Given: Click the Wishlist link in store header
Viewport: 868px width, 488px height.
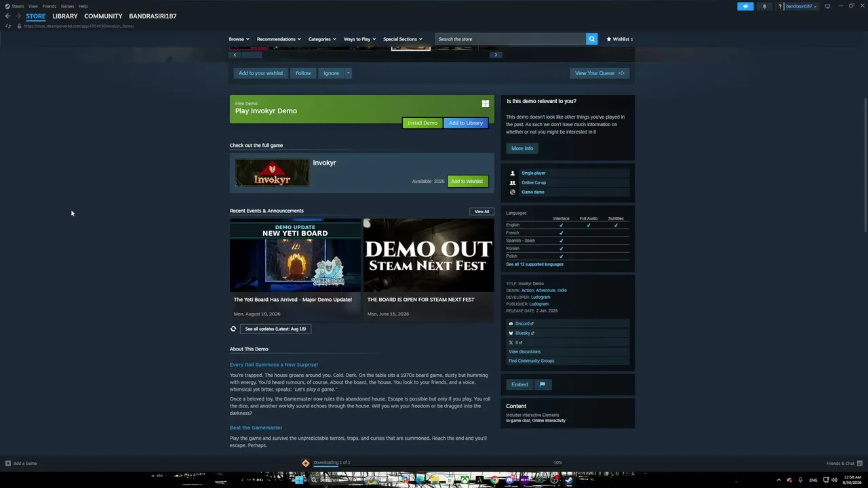Looking at the screenshot, I should pyautogui.click(x=620, y=39).
